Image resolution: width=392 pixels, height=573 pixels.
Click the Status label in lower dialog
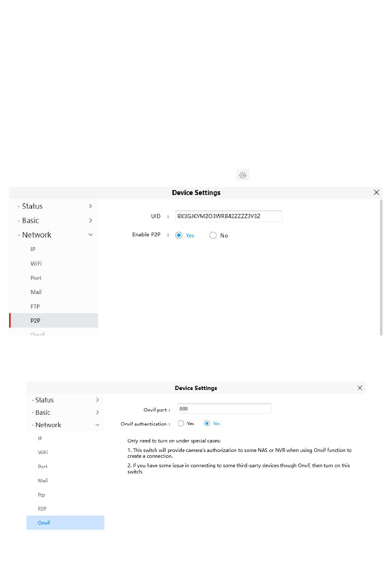click(45, 400)
